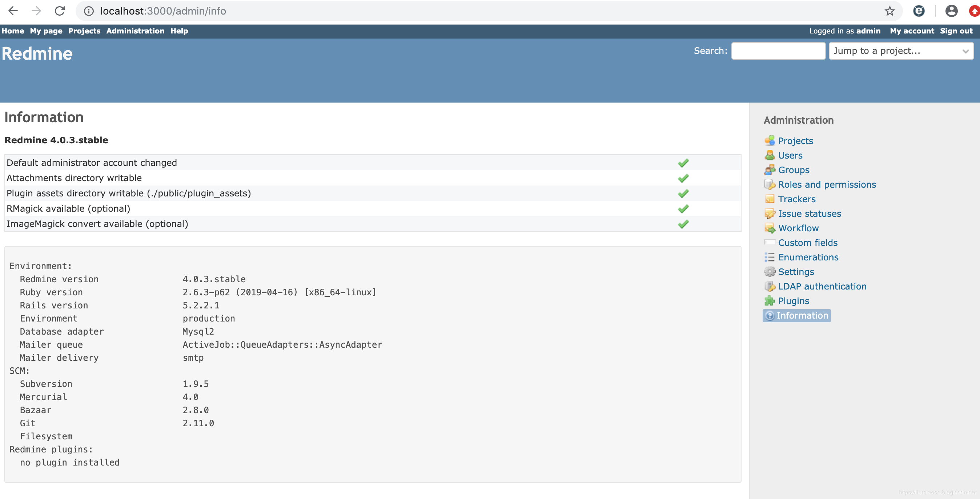Click the green check for RMagick available
This screenshot has width=980, height=499.
(x=683, y=208)
